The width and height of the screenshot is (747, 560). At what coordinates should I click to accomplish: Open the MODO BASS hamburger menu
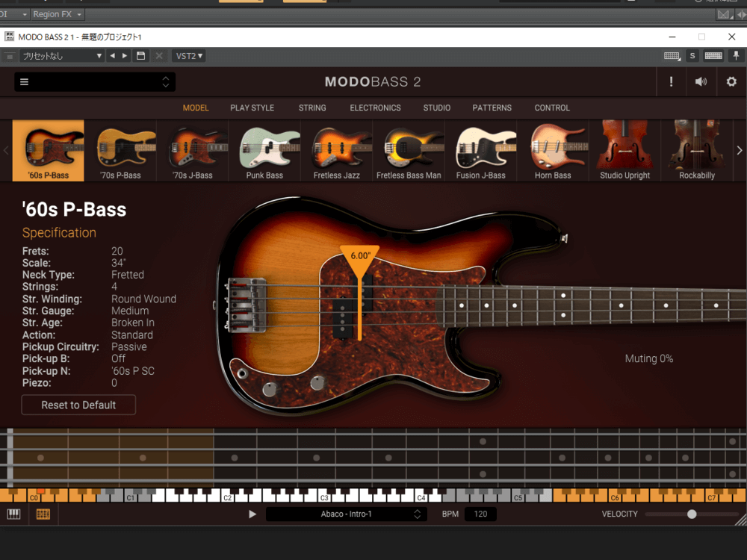25,82
